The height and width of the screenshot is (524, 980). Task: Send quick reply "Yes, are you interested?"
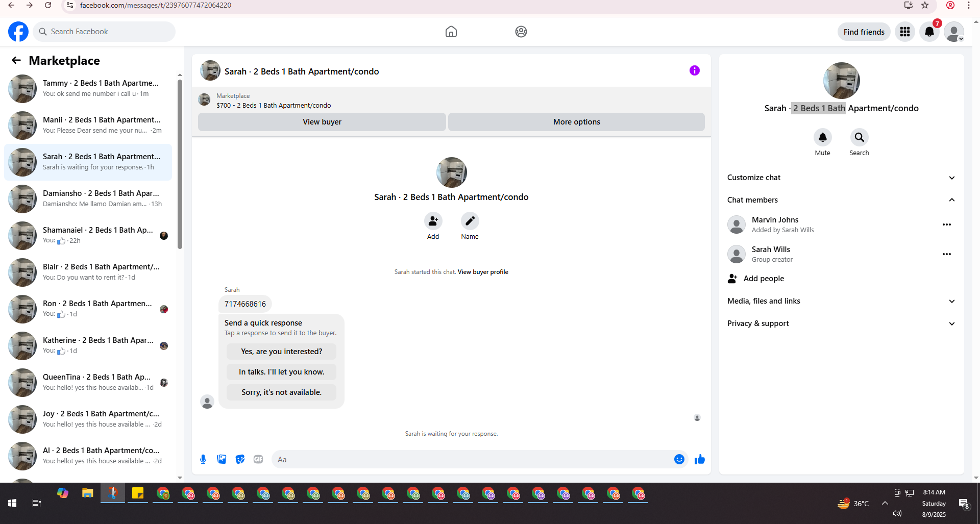pyautogui.click(x=282, y=352)
